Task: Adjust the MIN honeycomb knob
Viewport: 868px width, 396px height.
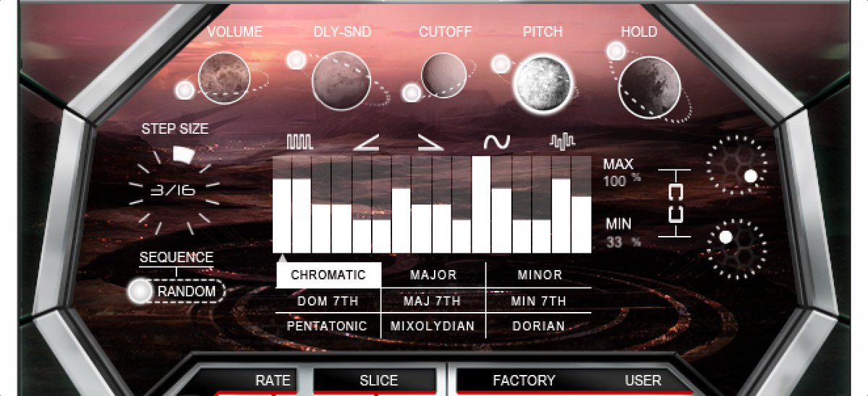Action: (736, 248)
